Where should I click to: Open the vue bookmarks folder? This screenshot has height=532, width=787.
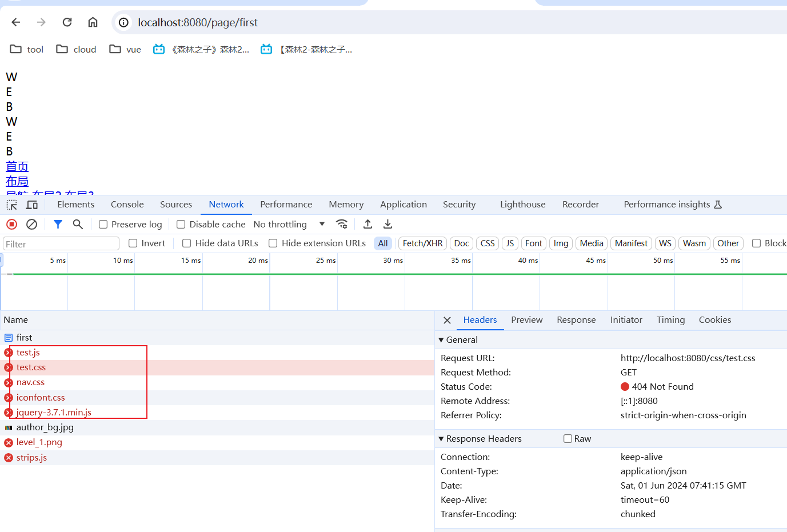(125, 49)
